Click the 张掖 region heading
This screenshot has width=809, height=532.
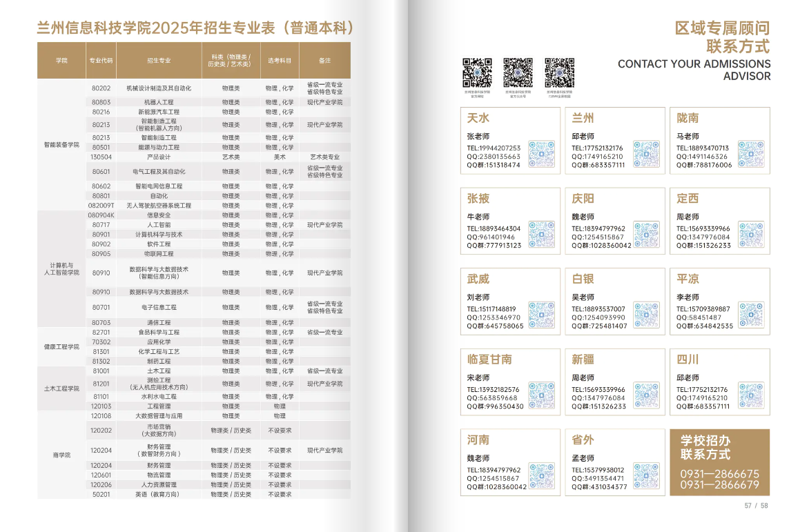(x=478, y=199)
